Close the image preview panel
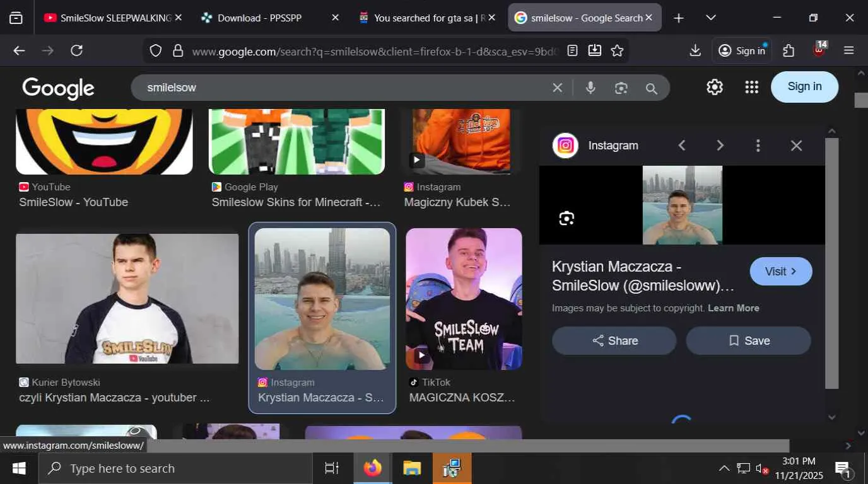 coord(796,146)
